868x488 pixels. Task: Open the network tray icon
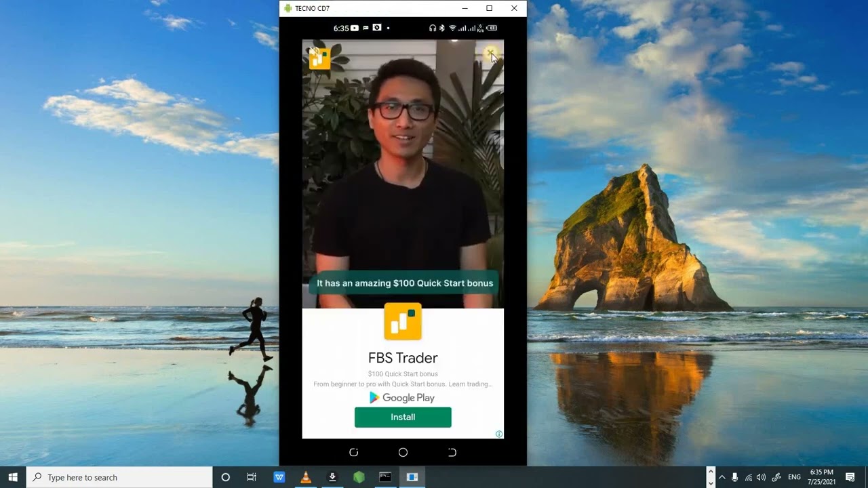tap(749, 477)
